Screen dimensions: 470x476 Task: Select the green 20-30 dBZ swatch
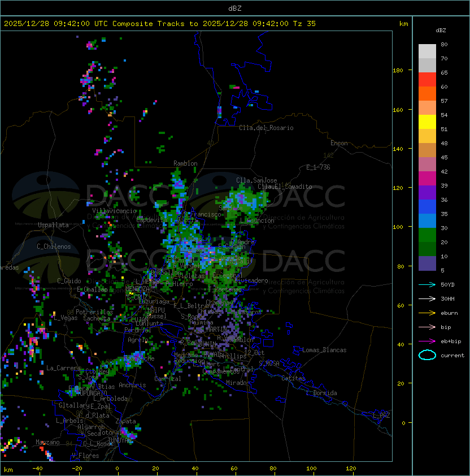point(427,235)
